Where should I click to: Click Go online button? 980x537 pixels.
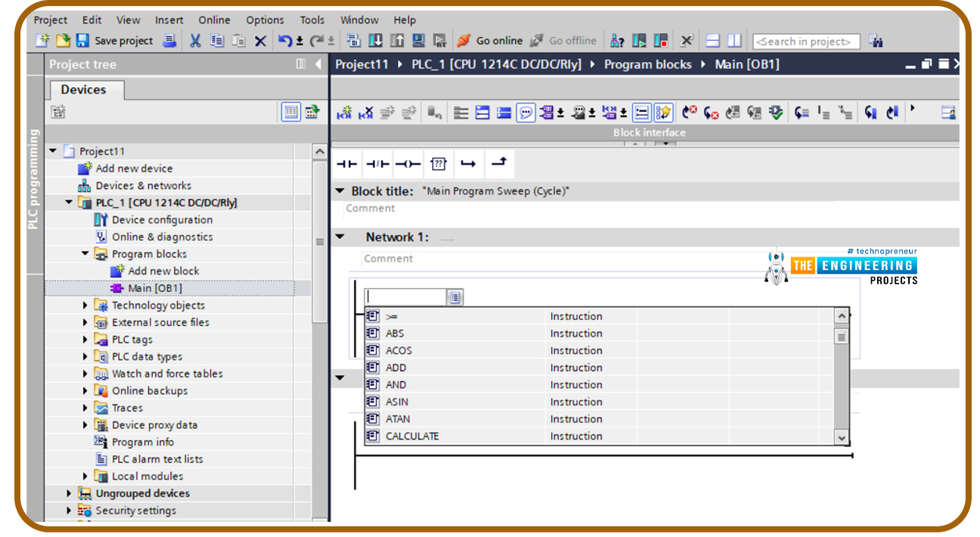[490, 41]
